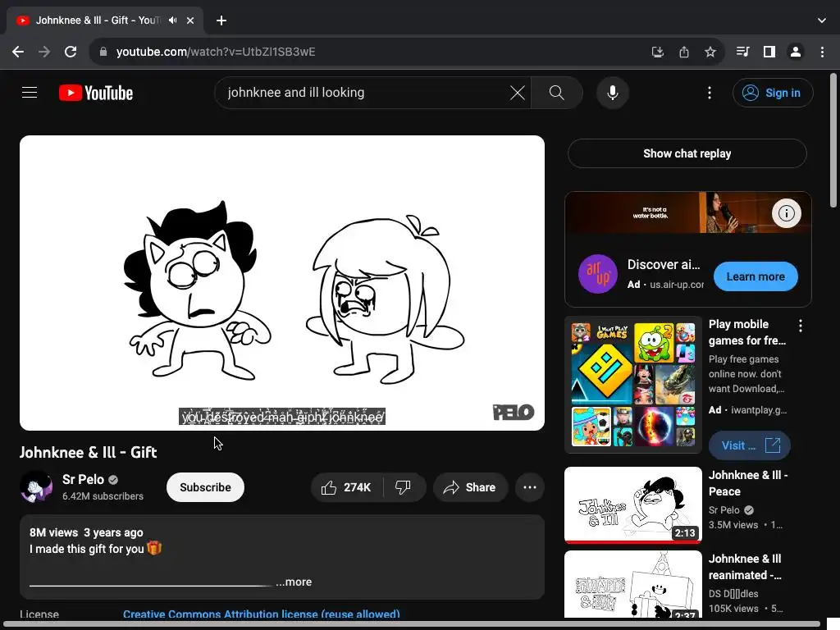840x630 pixels.
Task: Search with your voice microphone
Action: (x=612, y=93)
